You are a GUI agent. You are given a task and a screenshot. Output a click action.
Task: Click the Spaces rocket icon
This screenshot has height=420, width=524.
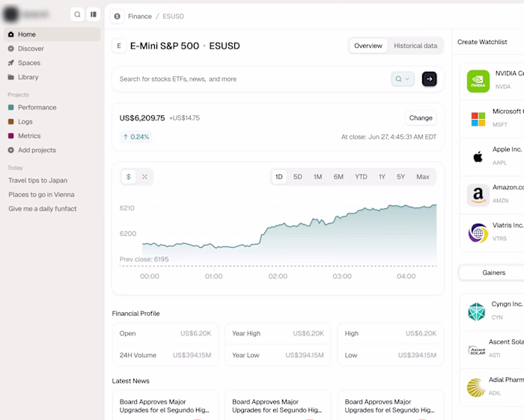point(11,63)
